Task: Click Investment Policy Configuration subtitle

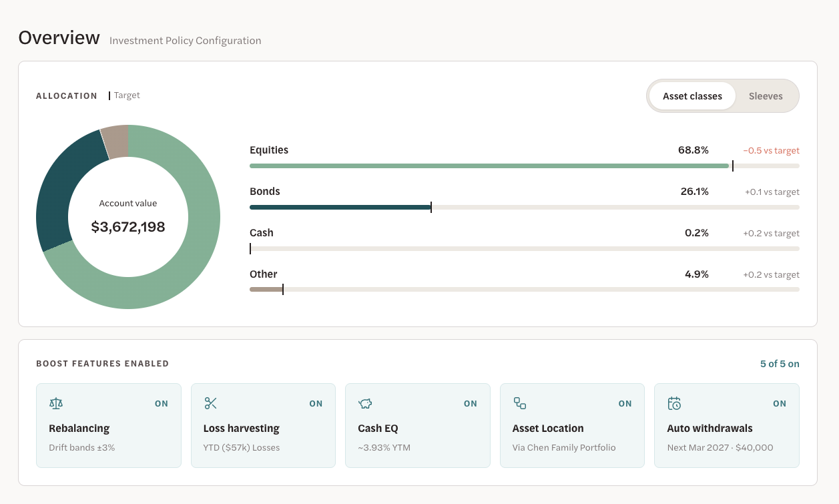Action: click(186, 41)
